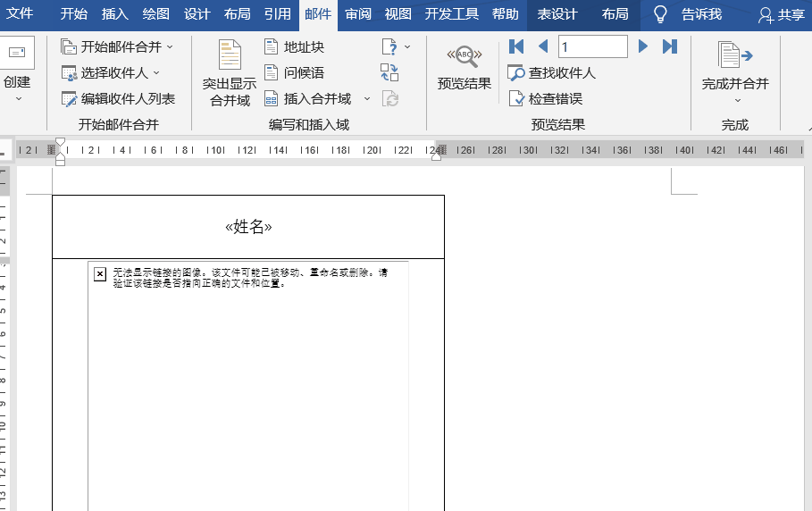Click the 突出显示合并域 icon
812x511 pixels.
(230, 54)
